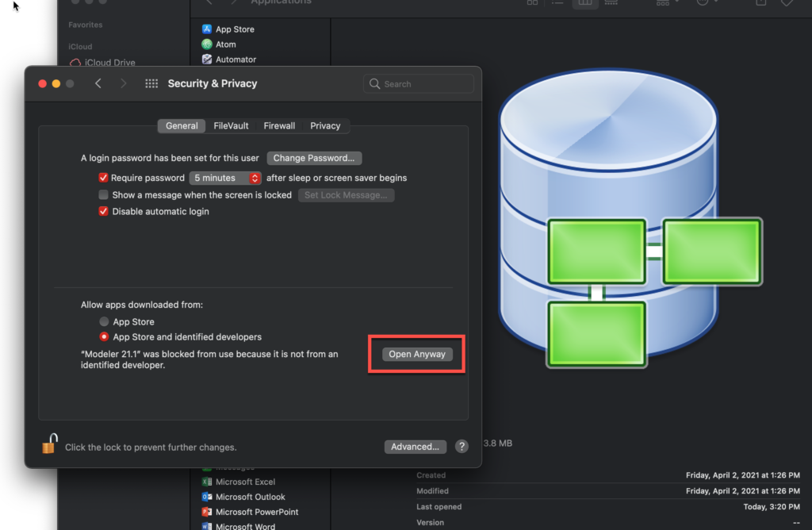Click the Set Lock Message button
The height and width of the screenshot is (530, 812).
coord(346,195)
